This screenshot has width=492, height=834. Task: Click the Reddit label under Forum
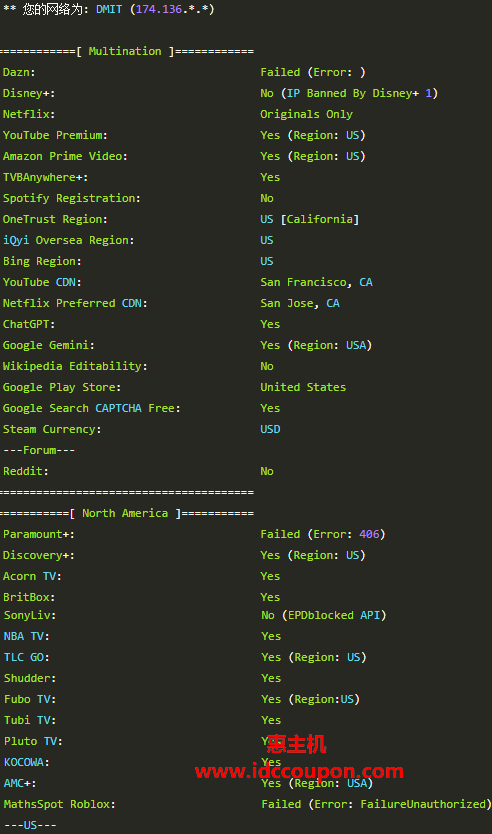click(x=26, y=471)
